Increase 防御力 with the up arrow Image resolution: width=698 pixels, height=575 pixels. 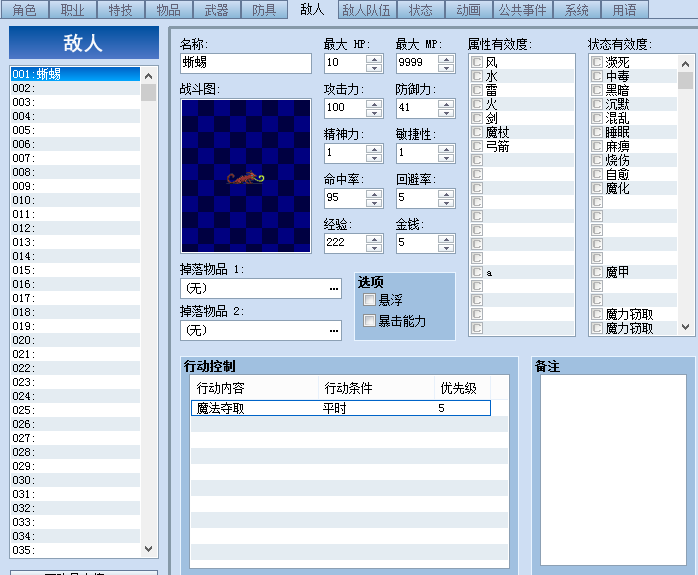[x=446, y=103]
